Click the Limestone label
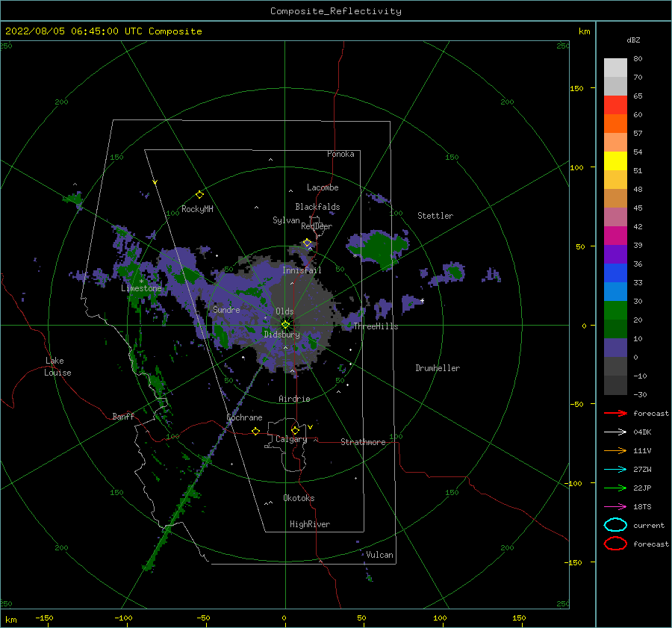The width and height of the screenshot is (672, 628). (141, 288)
